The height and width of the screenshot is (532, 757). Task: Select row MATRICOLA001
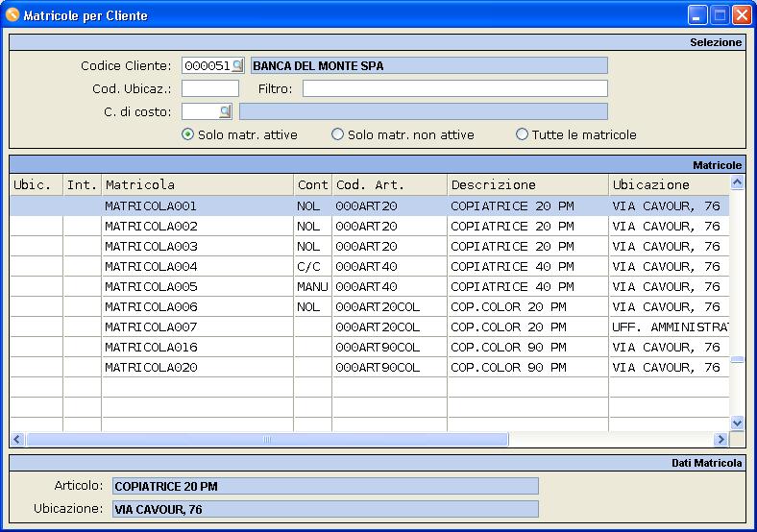tap(370, 206)
